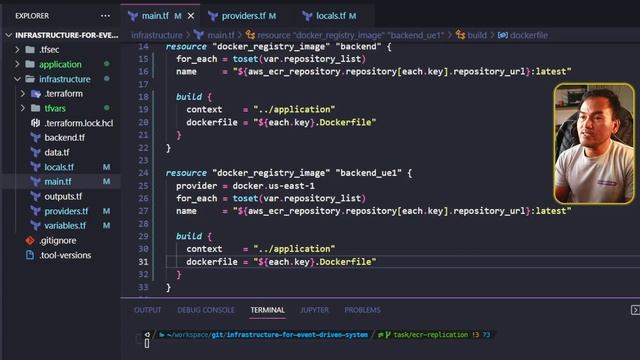Click the git icon beside .gitignore
640x360 pixels.
pyautogui.click(x=30, y=240)
